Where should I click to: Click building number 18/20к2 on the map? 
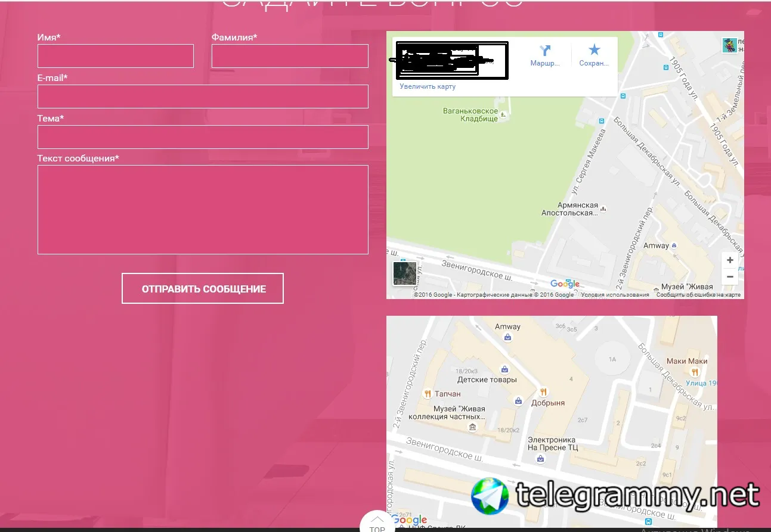coord(509,430)
